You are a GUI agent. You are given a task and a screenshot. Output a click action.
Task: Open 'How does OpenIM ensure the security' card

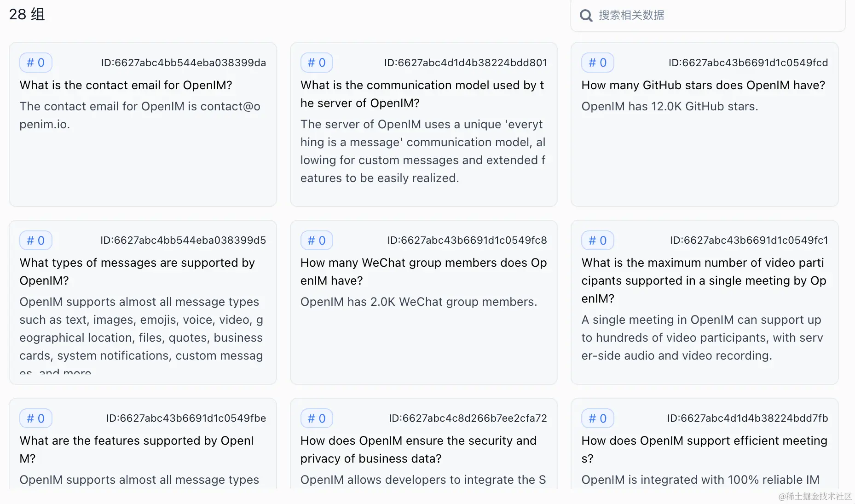(x=424, y=444)
